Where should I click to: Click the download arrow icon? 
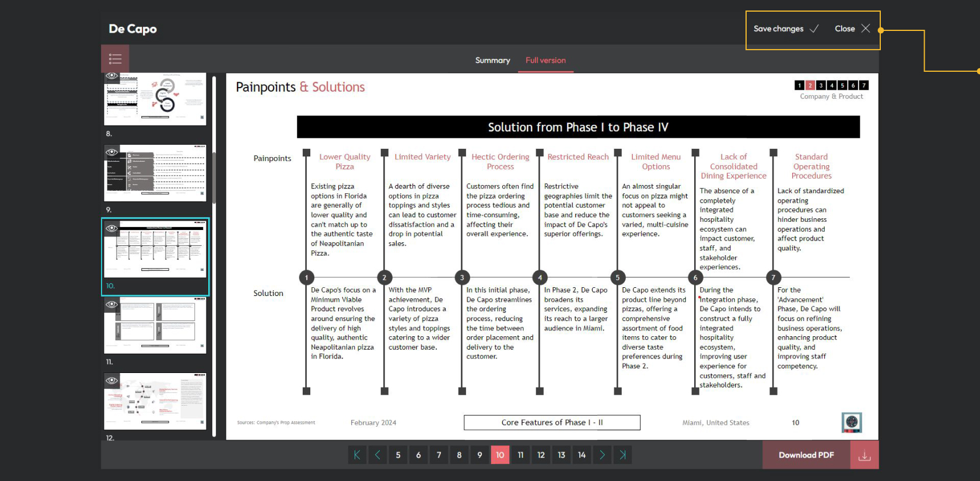tap(864, 455)
